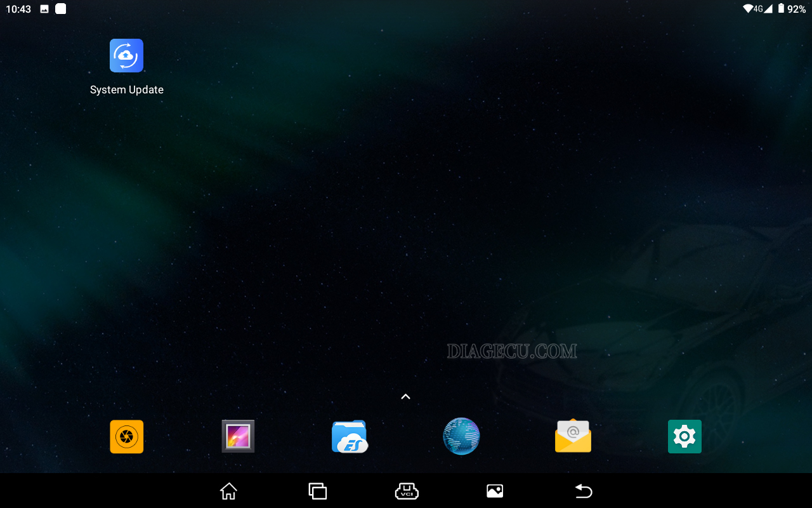The image size is (812, 508).
Task: Tap the screenshot picture icon in navigation bar
Action: coord(495,491)
